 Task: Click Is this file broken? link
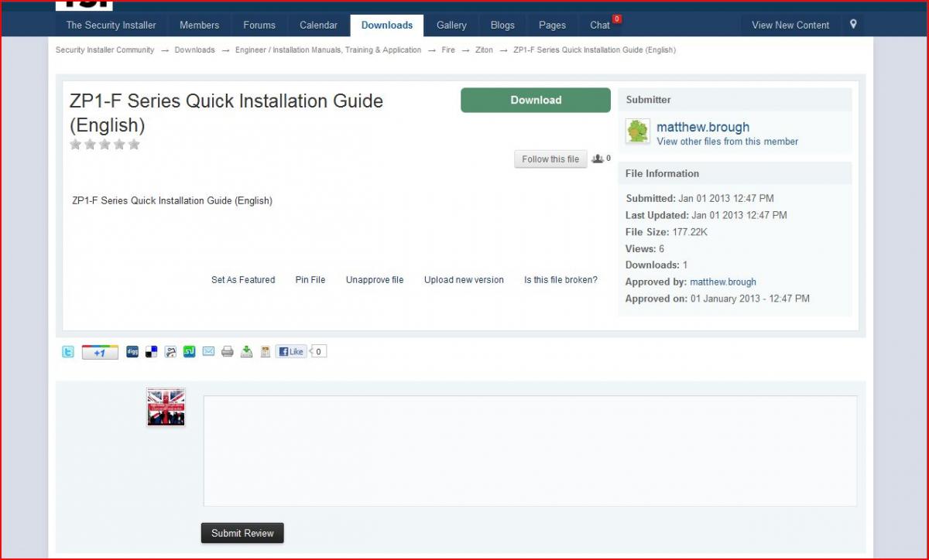tap(560, 280)
